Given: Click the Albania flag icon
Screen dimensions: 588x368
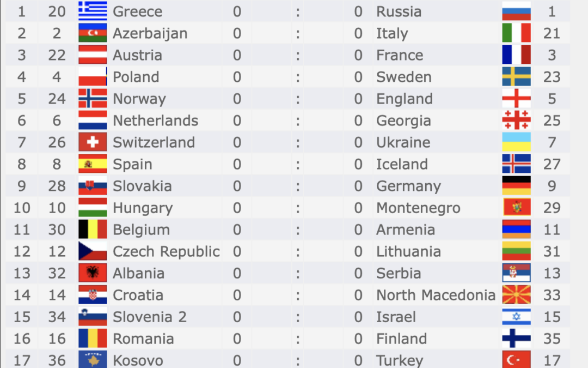Looking at the screenshot, I should point(93,273).
